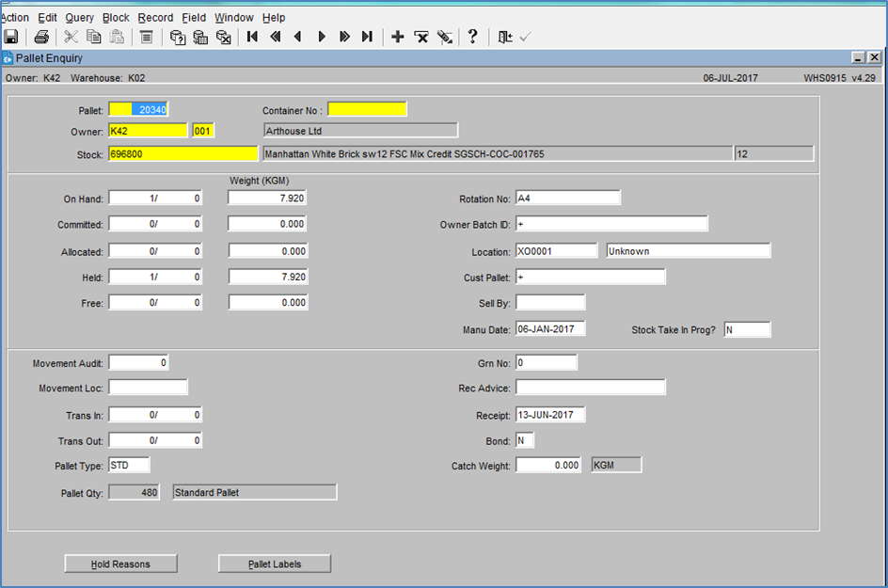Click the question mark help icon
Image resolution: width=888 pixels, height=588 pixels.
(x=472, y=37)
